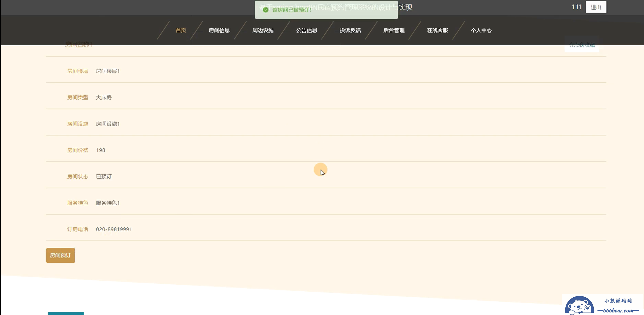Click the 房间楼层 label
644x315 pixels.
(78, 71)
